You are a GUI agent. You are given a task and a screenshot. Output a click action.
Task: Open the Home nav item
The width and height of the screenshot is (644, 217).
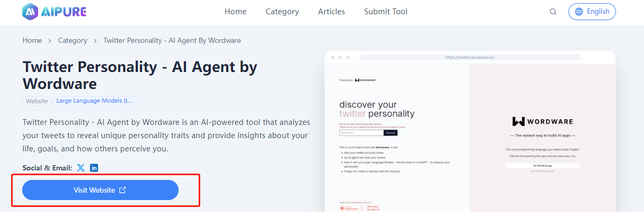[x=236, y=12]
